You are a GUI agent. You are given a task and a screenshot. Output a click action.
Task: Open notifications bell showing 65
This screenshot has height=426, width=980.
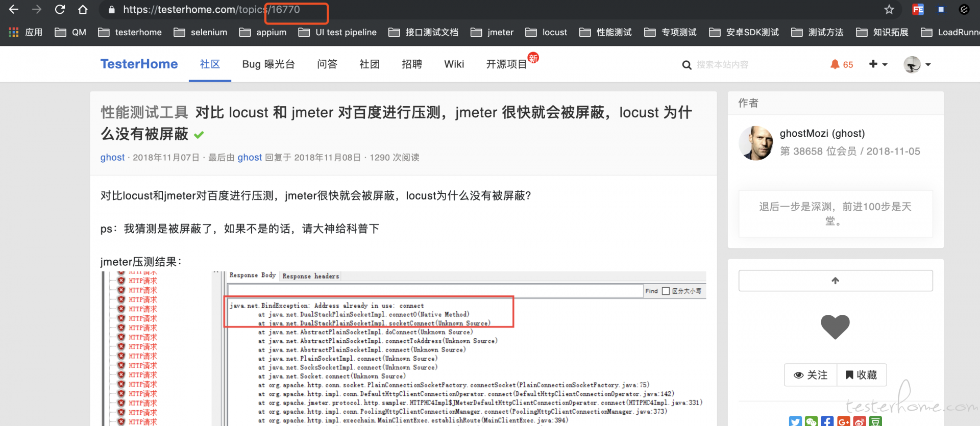click(x=842, y=64)
